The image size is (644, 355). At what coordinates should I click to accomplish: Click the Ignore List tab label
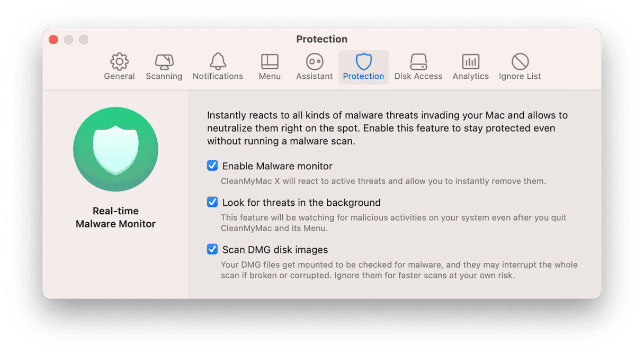coord(520,76)
